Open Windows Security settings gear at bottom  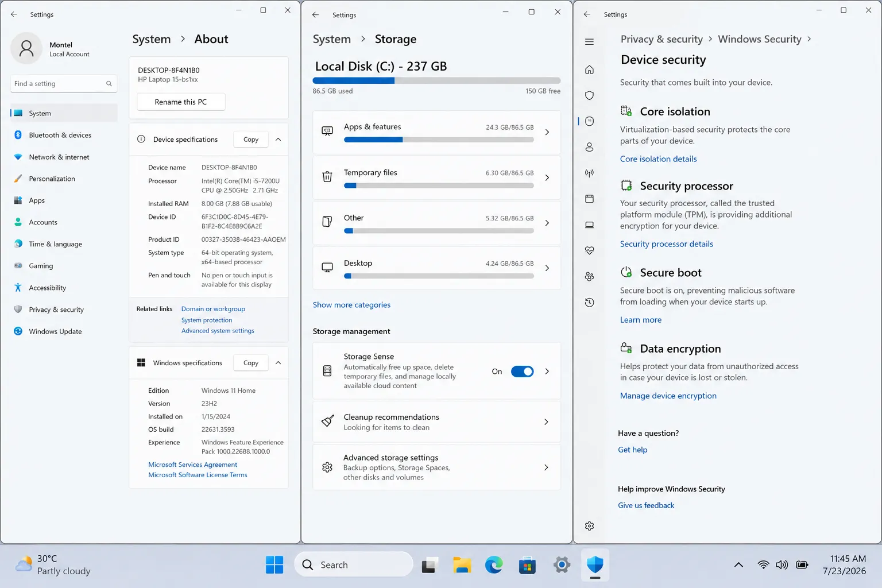click(589, 526)
